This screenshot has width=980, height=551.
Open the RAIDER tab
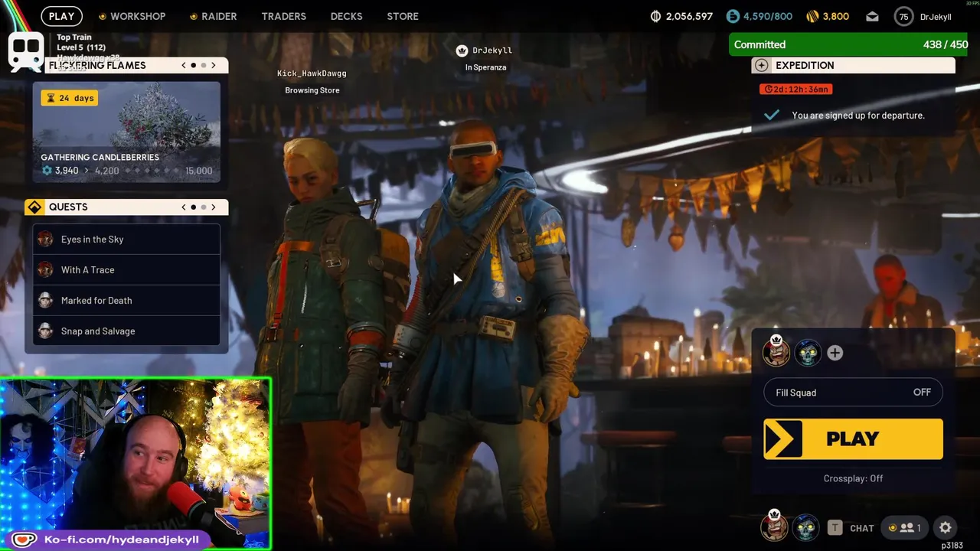213,16
